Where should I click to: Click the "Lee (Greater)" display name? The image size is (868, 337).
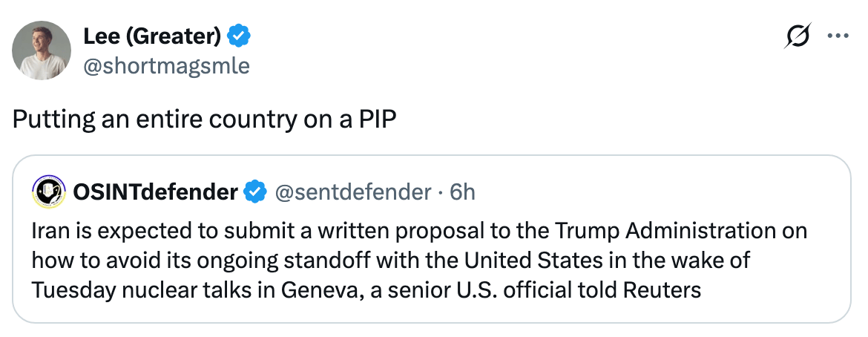[x=152, y=35]
